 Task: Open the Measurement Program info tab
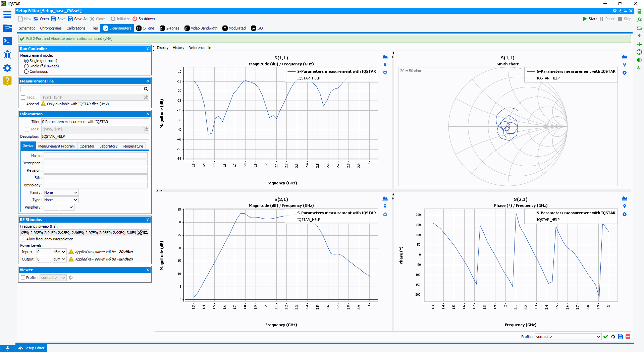(56, 146)
